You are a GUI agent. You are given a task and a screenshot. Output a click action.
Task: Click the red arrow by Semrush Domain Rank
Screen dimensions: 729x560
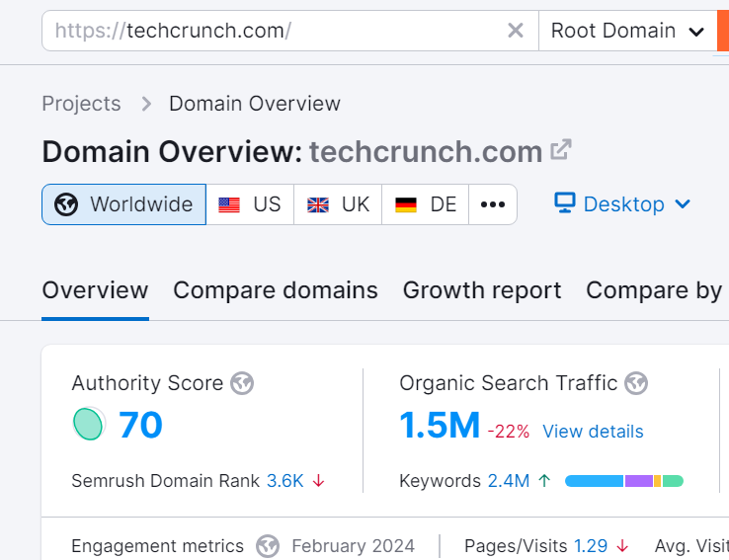(318, 481)
